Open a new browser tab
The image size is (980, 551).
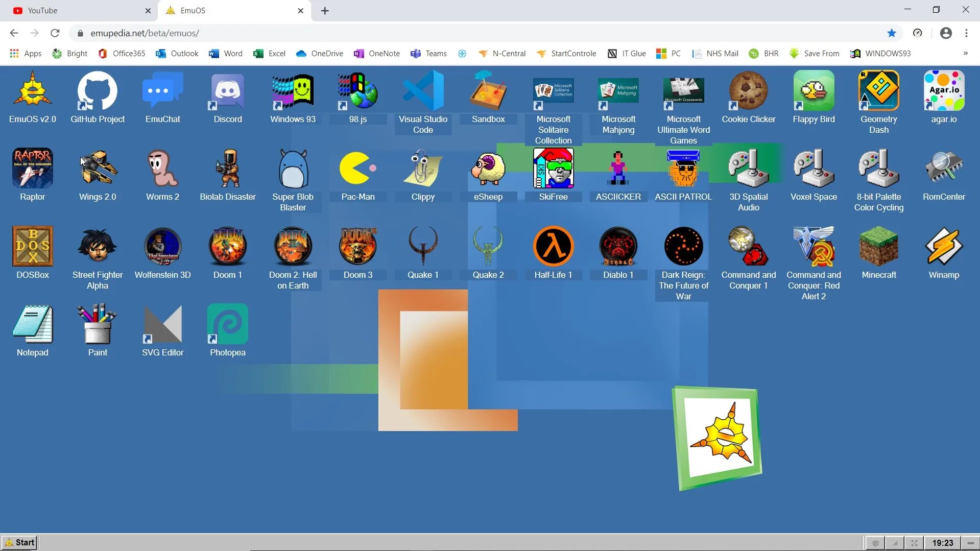(x=325, y=10)
